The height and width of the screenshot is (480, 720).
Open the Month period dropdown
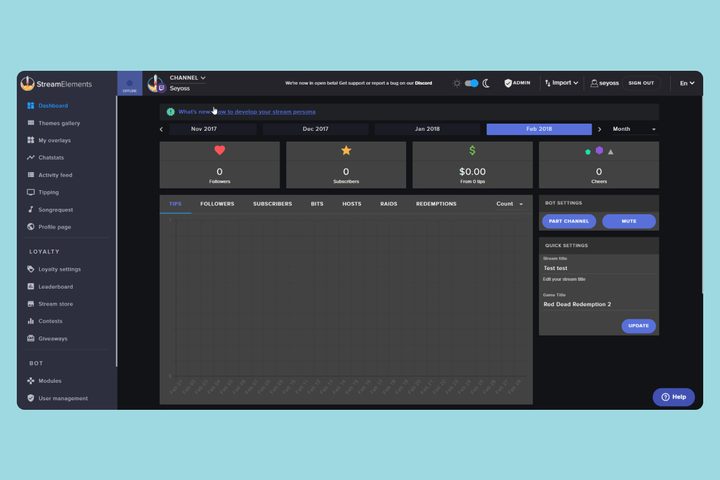tap(634, 129)
